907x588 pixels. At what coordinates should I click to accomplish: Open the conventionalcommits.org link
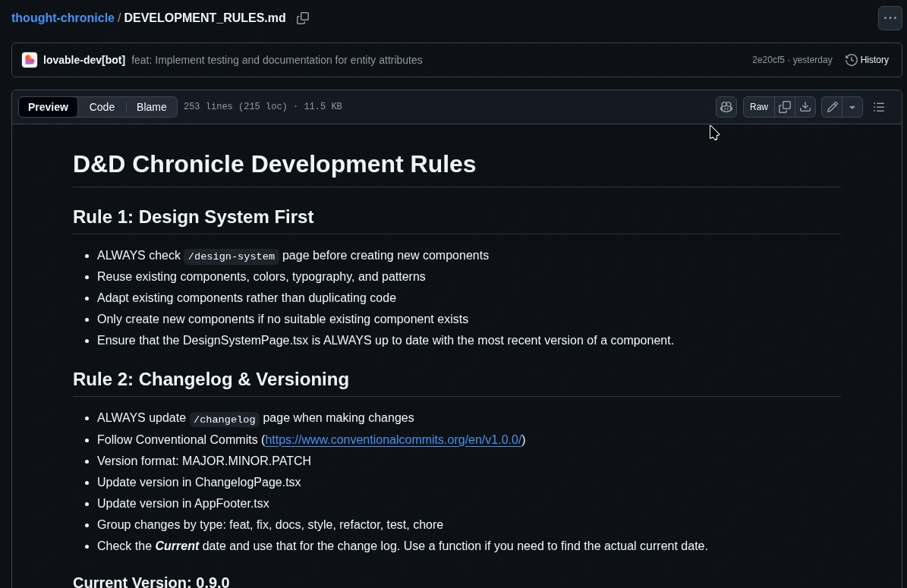(x=393, y=439)
